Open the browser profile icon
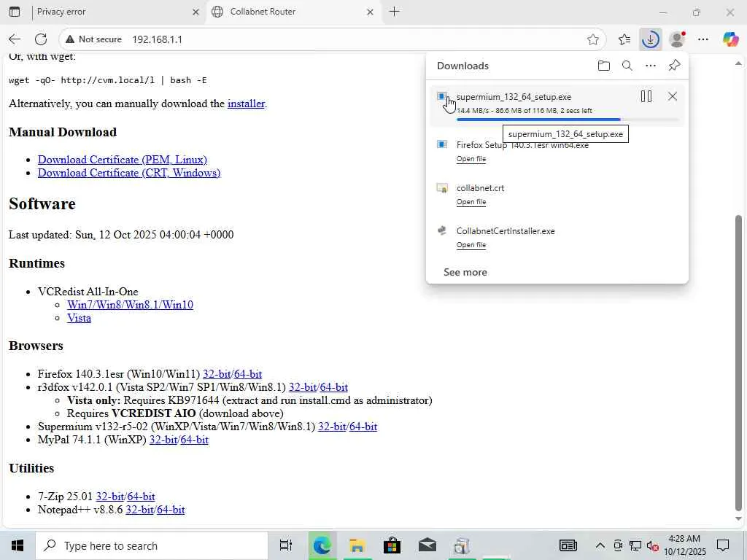Screen dimensions: 747x560 pyautogui.click(x=677, y=39)
